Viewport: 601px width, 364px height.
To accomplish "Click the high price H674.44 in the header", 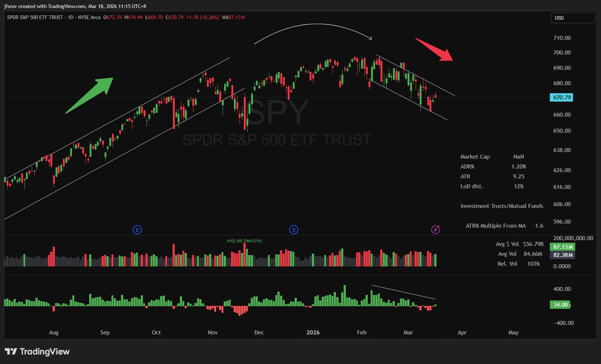I will pyautogui.click(x=133, y=17).
